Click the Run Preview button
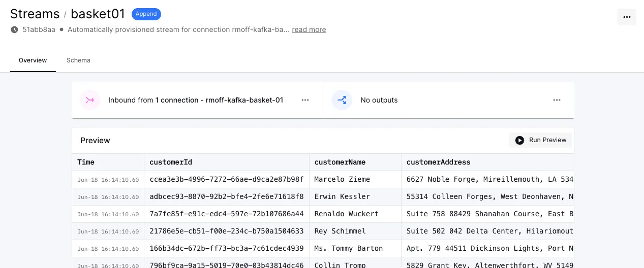 tap(541, 140)
